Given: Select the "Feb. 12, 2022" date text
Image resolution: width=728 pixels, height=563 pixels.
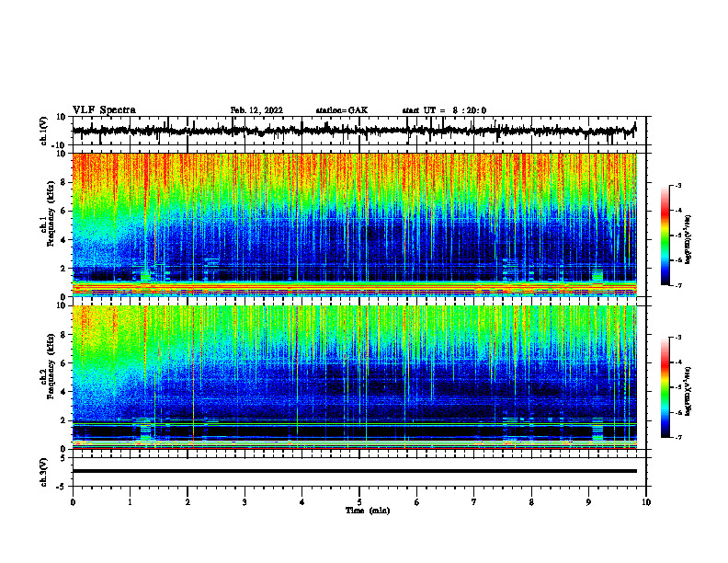Looking at the screenshot, I should tap(256, 110).
